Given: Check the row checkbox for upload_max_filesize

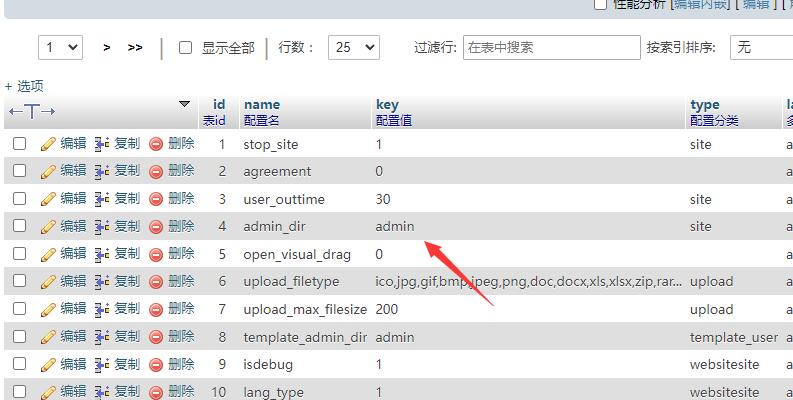Looking at the screenshot, I should tap(19, 309).
